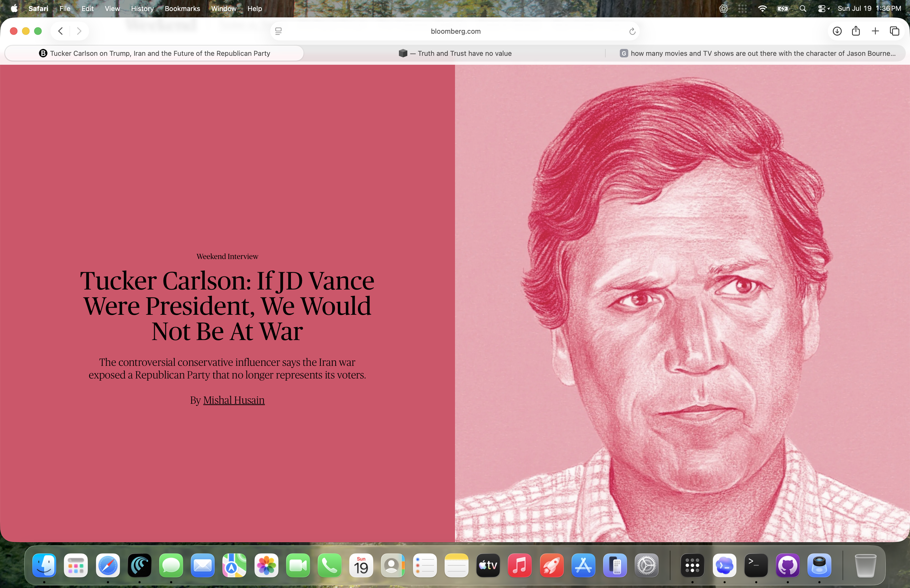Click the forward navigation arrow
This screenshot has height=588, width=910.
(x=79, y=31)
